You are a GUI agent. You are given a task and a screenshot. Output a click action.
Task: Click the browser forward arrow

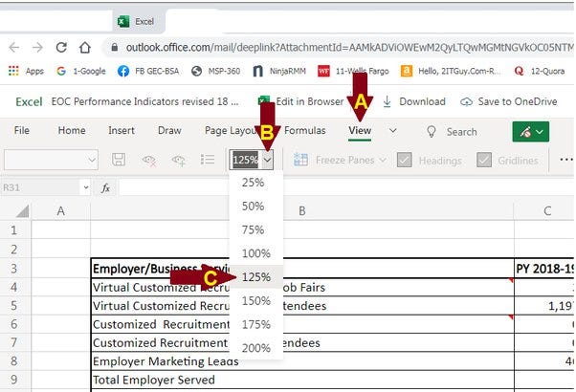click(x=37, y=48)
